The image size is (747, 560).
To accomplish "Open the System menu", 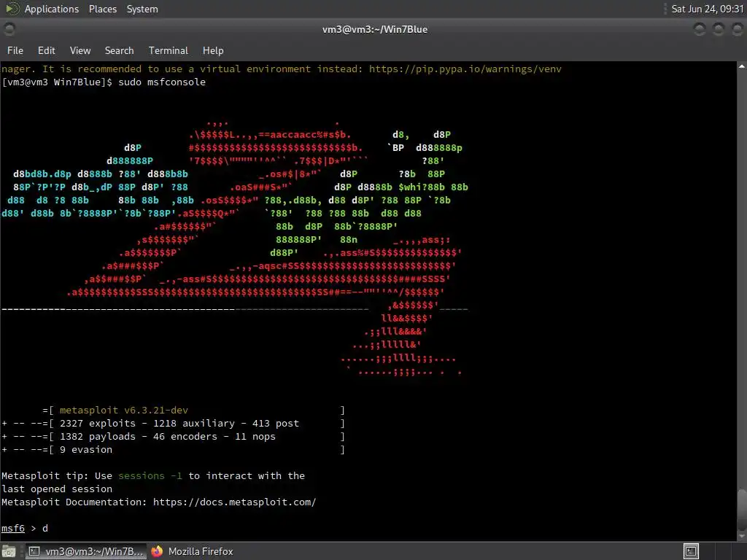I will click(x=142, y=9).
